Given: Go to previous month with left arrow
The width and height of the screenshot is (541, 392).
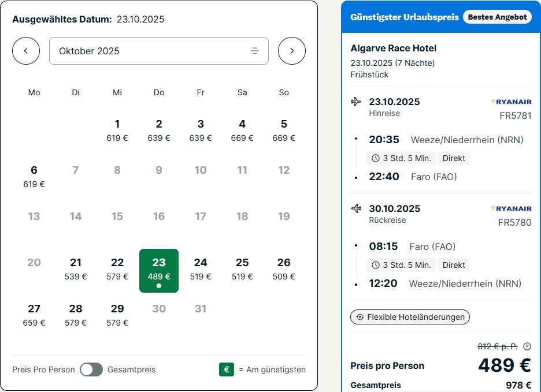Looking at the screenshot, I should (x=26, y=51).
